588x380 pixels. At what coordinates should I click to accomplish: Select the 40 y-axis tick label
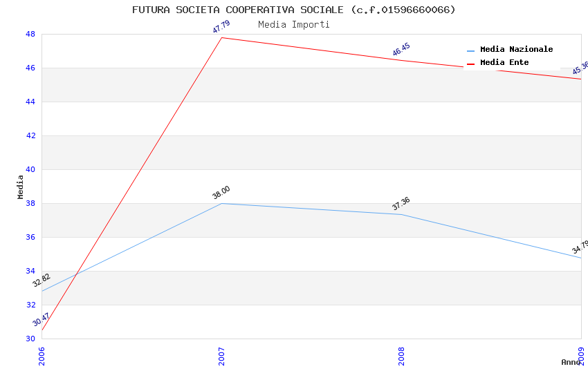[x=30, y=169]
